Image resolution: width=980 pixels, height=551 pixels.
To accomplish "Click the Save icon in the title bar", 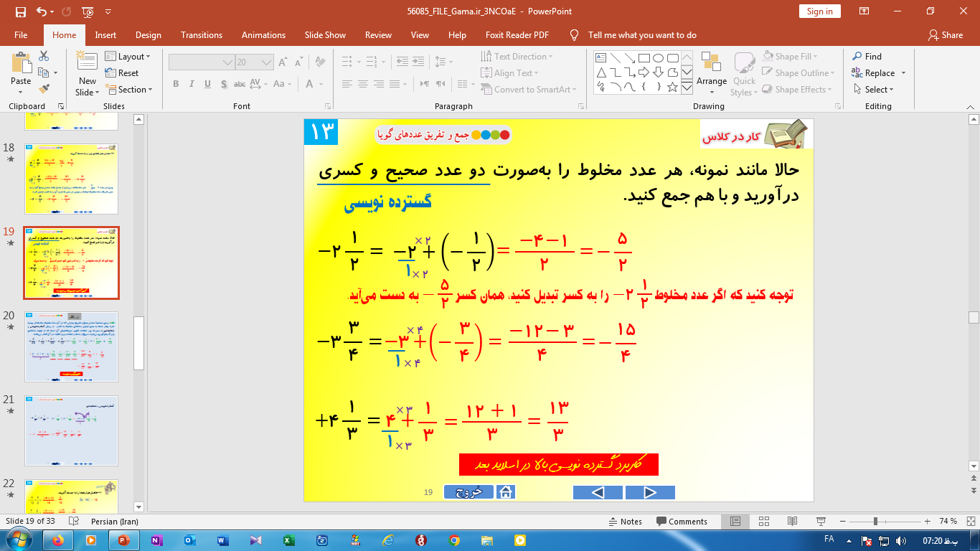I will 20,11.
